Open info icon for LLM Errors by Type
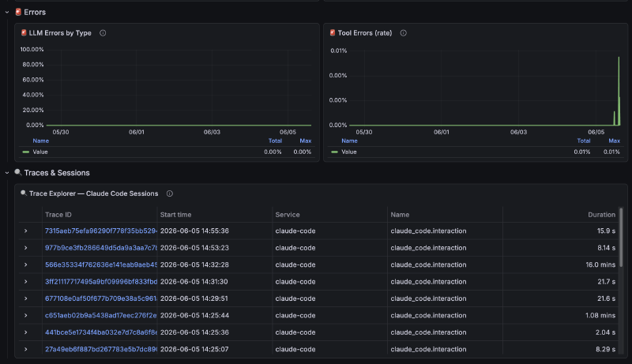 103,33
